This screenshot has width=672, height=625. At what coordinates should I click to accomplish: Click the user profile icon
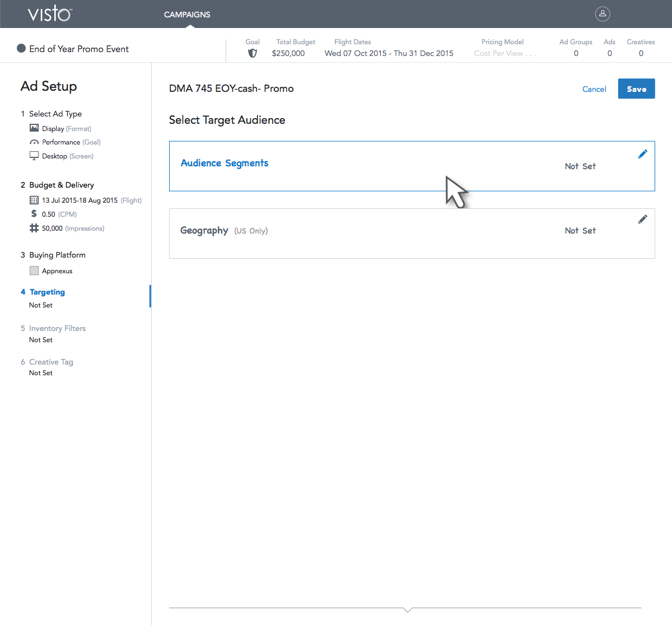click(x=603, y=14)
